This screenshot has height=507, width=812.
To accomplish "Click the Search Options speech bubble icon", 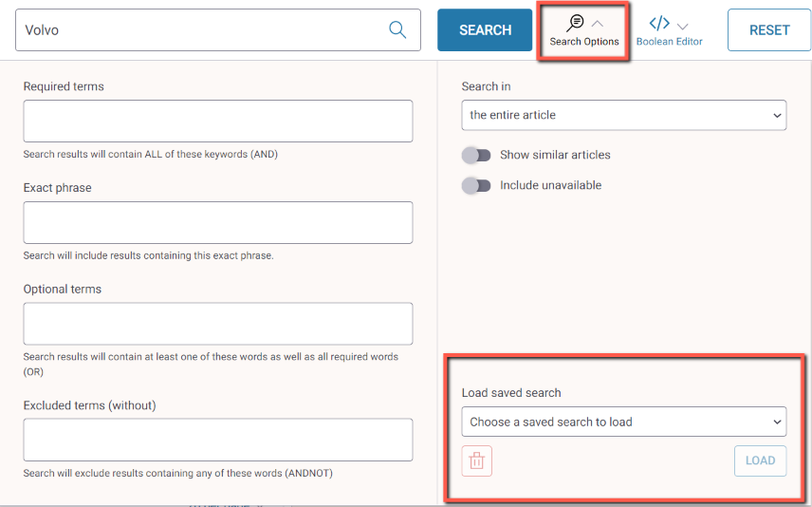I will (x=575, y=23).
